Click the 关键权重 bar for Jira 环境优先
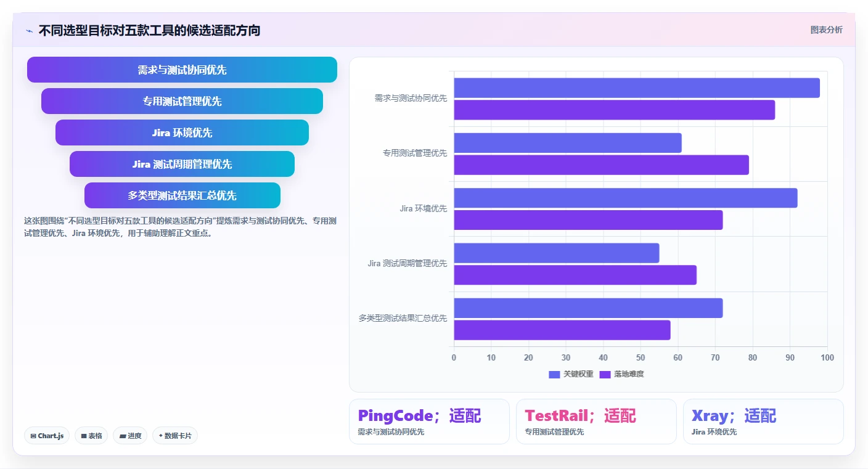The height and width of the screenshot is (469, 868). point(626,198)
